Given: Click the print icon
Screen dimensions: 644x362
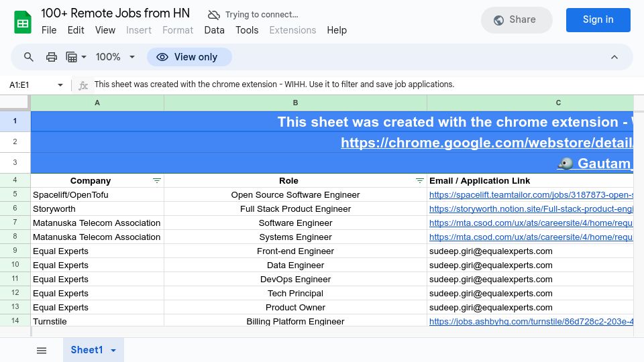Looking at the screenshot, I should 52,56.
